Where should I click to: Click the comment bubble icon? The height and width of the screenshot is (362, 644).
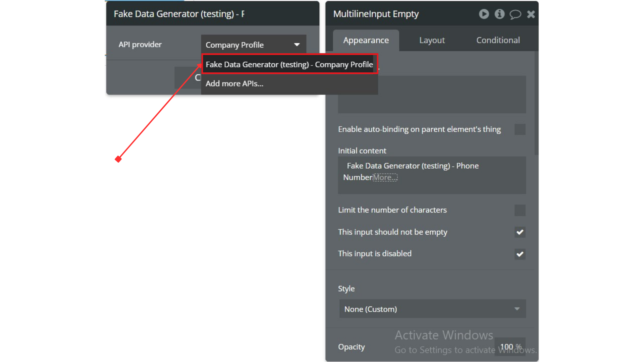pos(515,14)
